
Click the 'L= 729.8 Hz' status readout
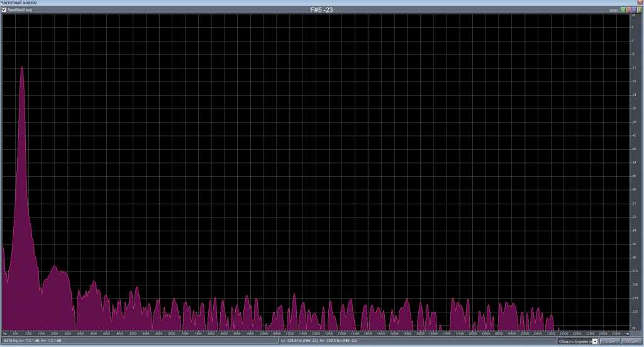[x=319, y=341]
